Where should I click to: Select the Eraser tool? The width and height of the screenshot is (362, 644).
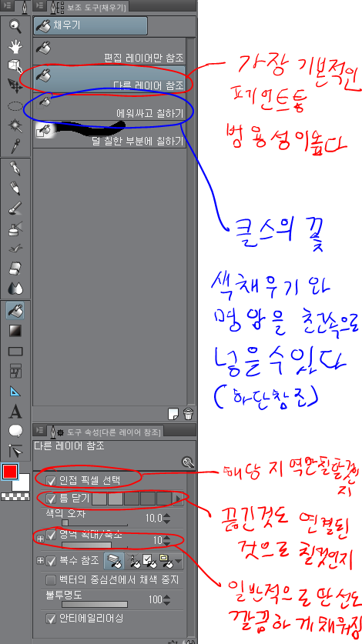15,269
